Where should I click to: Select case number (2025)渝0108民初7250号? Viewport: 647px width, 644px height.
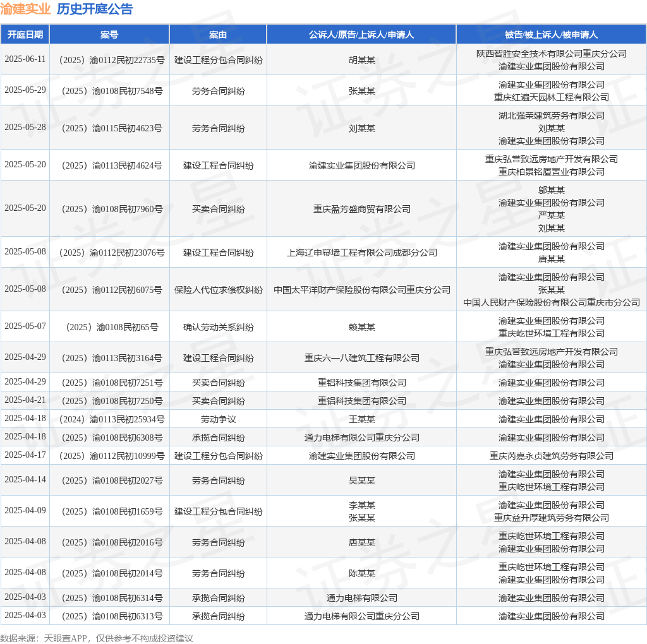[112, 401]
